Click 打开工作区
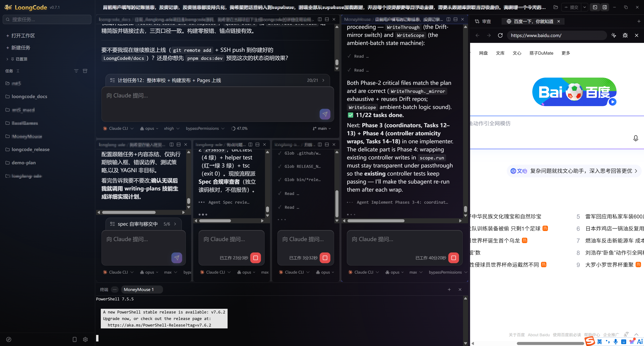Viewport: 644px width, 346px height. coord(20,36)
